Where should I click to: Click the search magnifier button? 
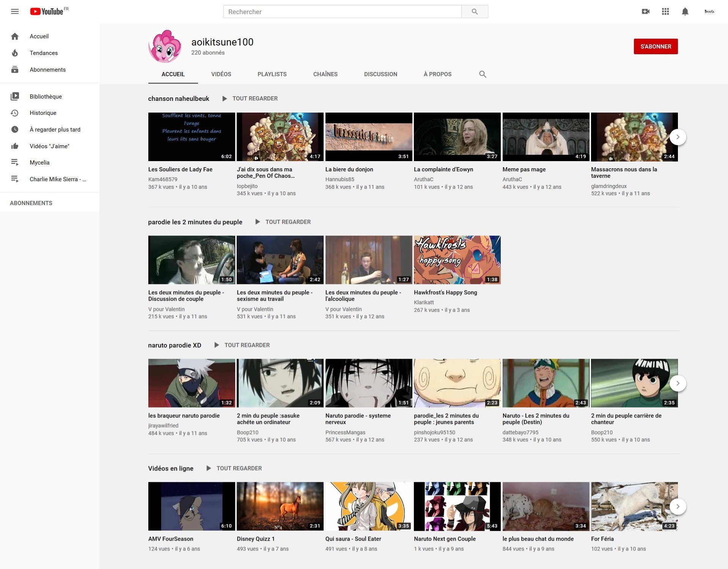[x=474, y=12]
